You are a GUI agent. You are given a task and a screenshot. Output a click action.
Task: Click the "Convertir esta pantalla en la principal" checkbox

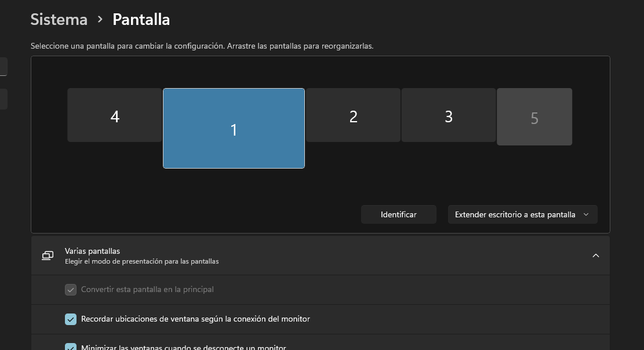71,290
